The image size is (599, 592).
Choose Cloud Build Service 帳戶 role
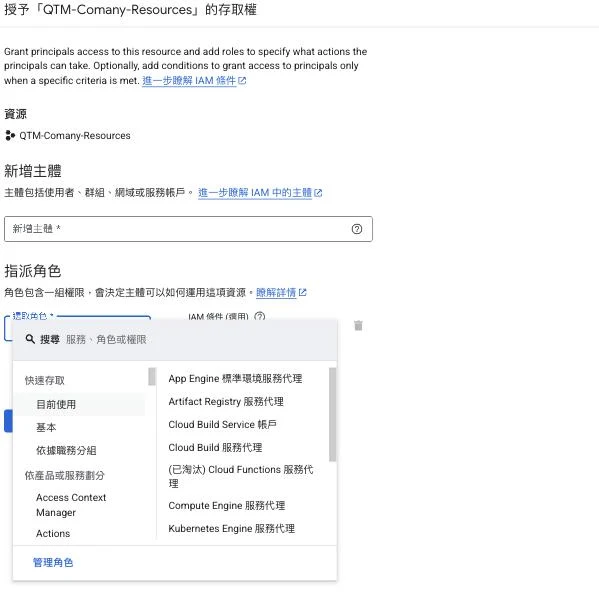[222, 424]
